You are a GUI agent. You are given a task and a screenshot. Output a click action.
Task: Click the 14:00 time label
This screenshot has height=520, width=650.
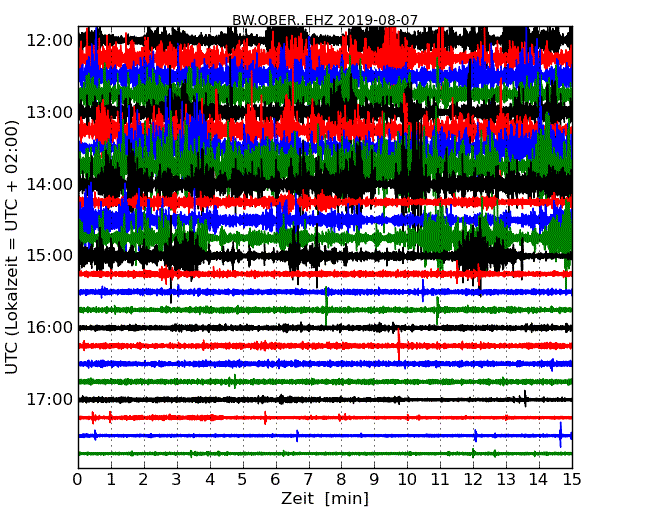pos(50,184)
